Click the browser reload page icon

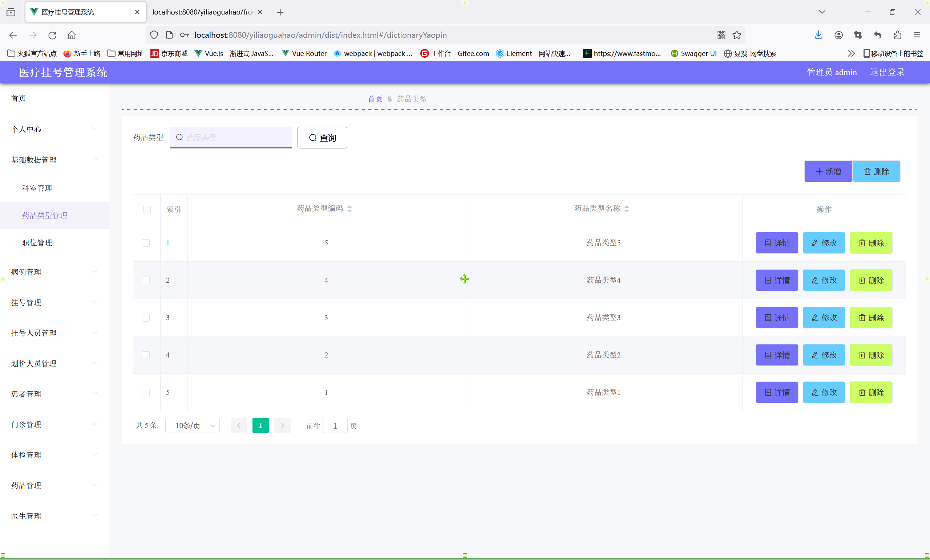(52, 35)
